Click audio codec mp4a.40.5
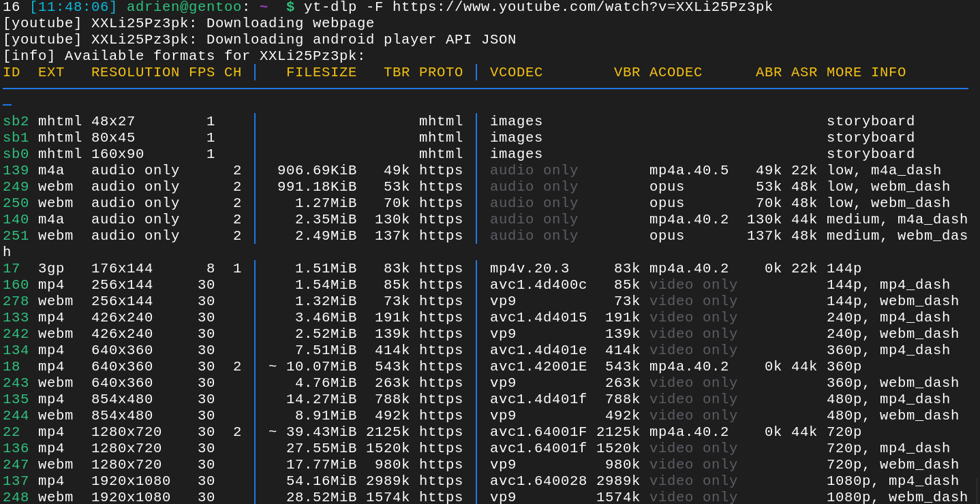 pyautogui.click(x=689, y=170)
